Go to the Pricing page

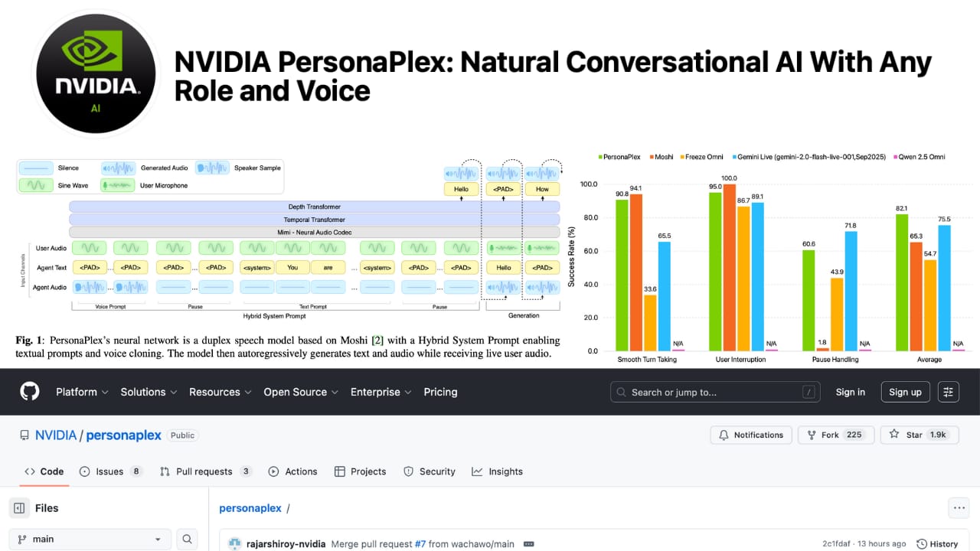440,392
